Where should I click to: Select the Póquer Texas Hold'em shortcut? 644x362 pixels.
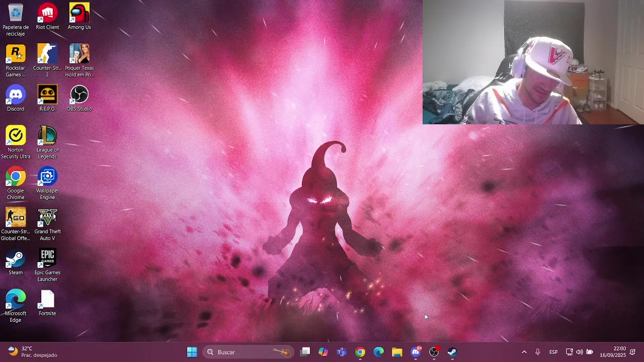coord(79,61)
